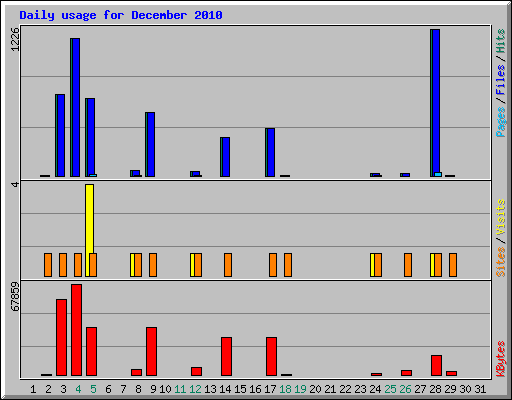Click the 'Hits' legend label

point(500,41)
